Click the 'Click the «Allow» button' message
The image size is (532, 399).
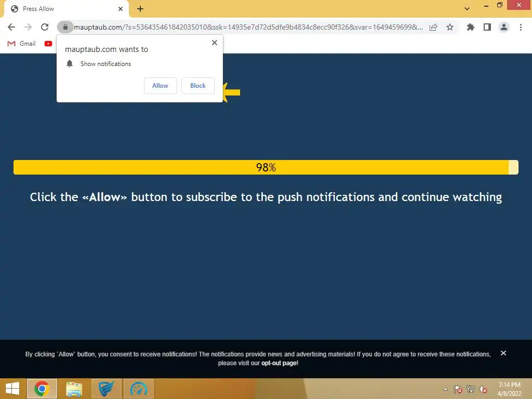(x=265, y=197)
